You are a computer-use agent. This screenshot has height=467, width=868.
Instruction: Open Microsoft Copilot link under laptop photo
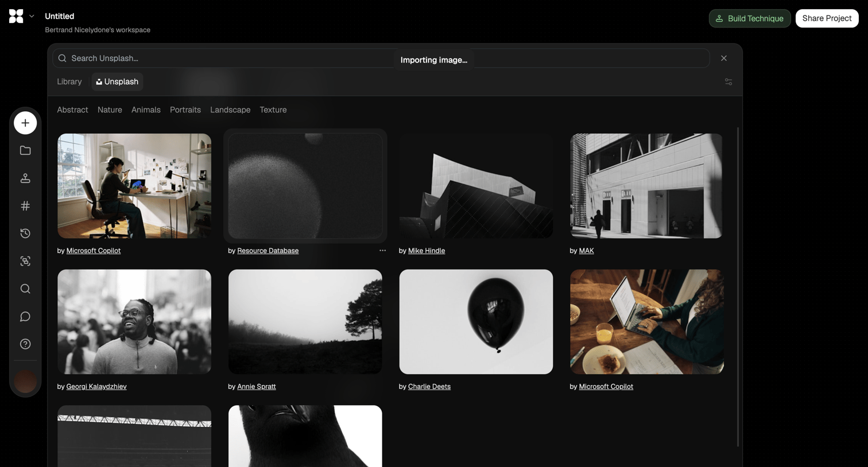click(606, 387)
